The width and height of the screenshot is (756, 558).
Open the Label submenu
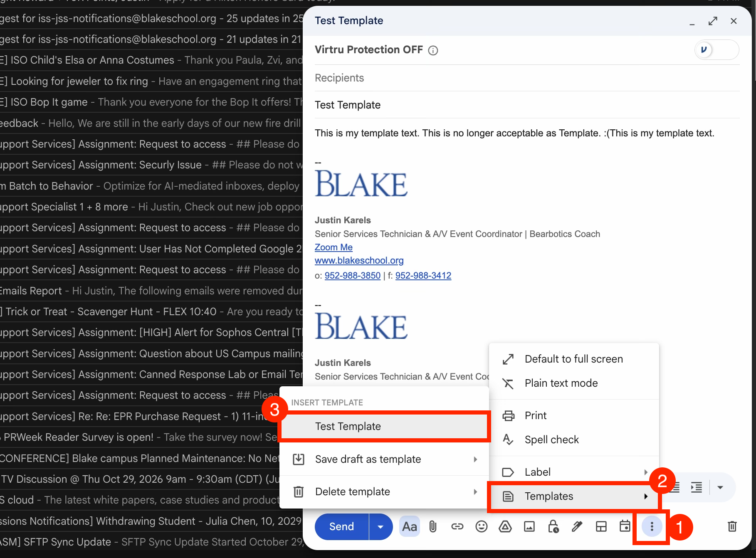click(x=574, y=472)
